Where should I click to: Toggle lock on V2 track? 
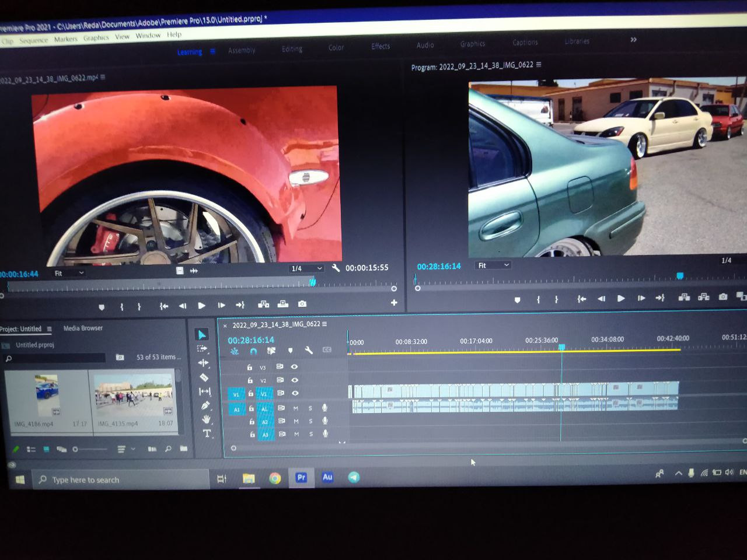point(250,380)
